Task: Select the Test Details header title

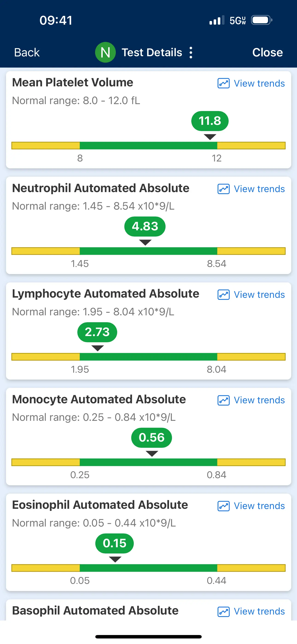Action: 152,53
